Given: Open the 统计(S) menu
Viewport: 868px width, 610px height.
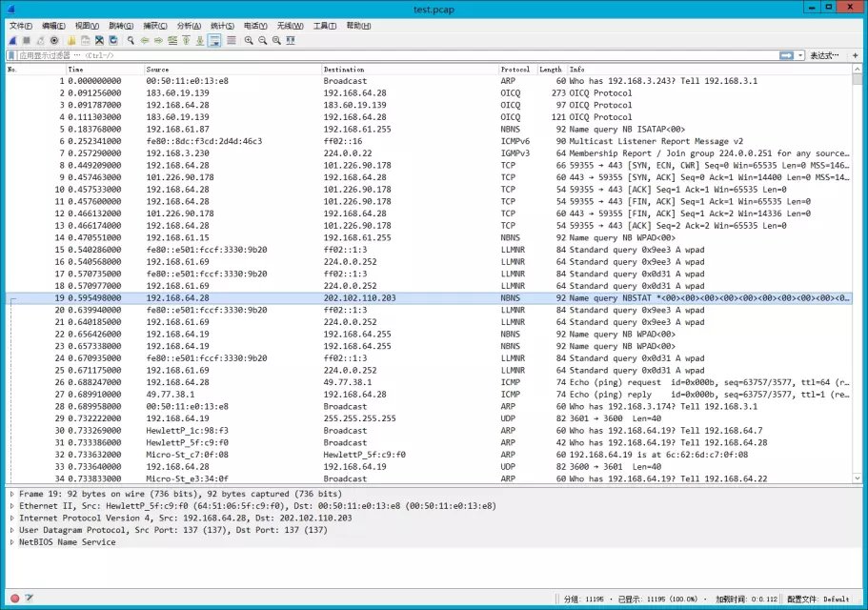Looking at the screenshot, I should [222, 26].
